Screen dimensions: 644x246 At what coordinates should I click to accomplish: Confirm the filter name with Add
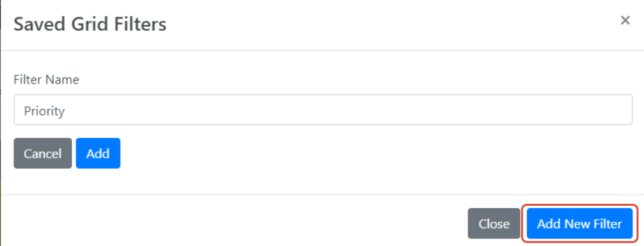(x=98, y=154)
